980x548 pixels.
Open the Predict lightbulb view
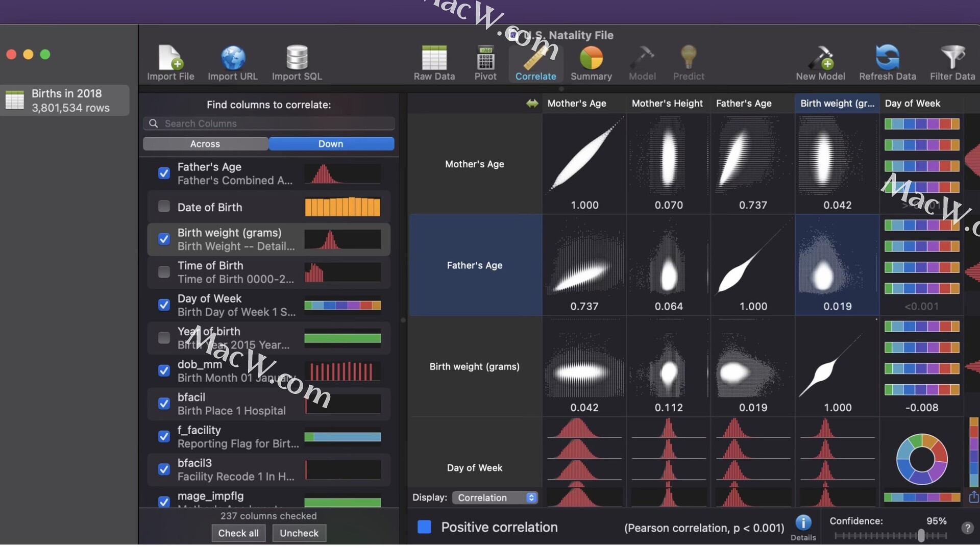689,63
